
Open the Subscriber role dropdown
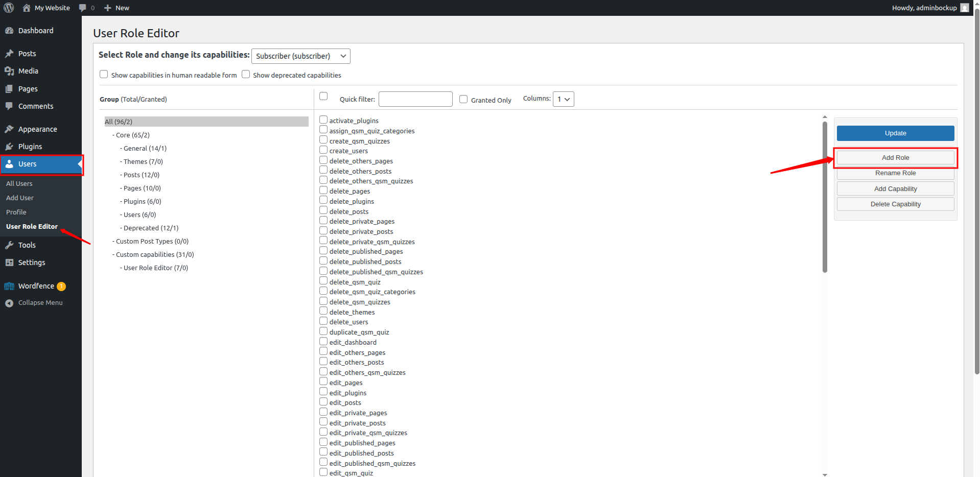coord(301,56)
